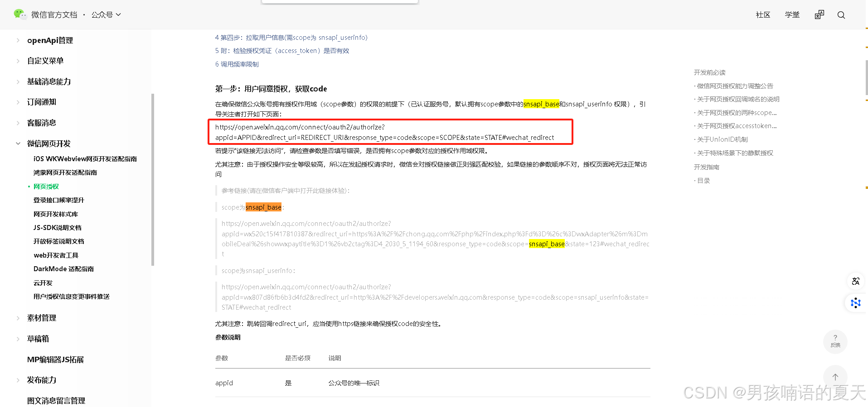Viewport: 868px width, 407px height.
Task: Expand the 基础消息能力 section arrow
Action: (18, 82)
